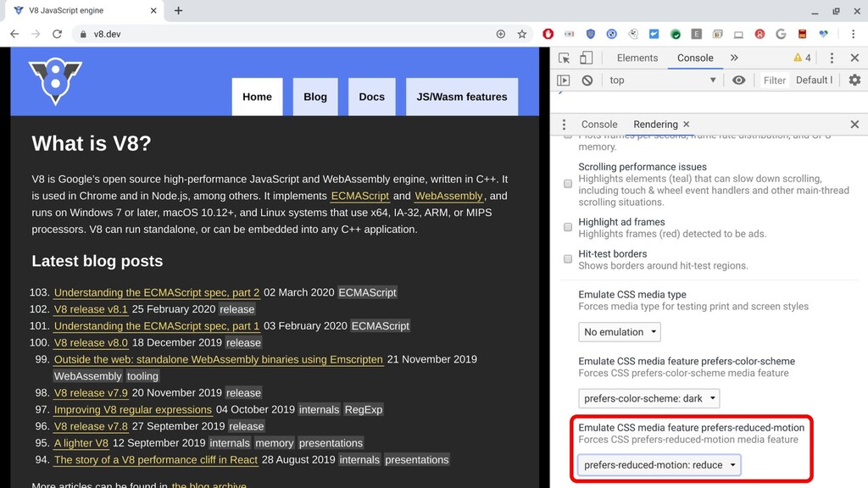
Task: Open the JavaScript context 'top' dropdown
Action: point(663,80)
